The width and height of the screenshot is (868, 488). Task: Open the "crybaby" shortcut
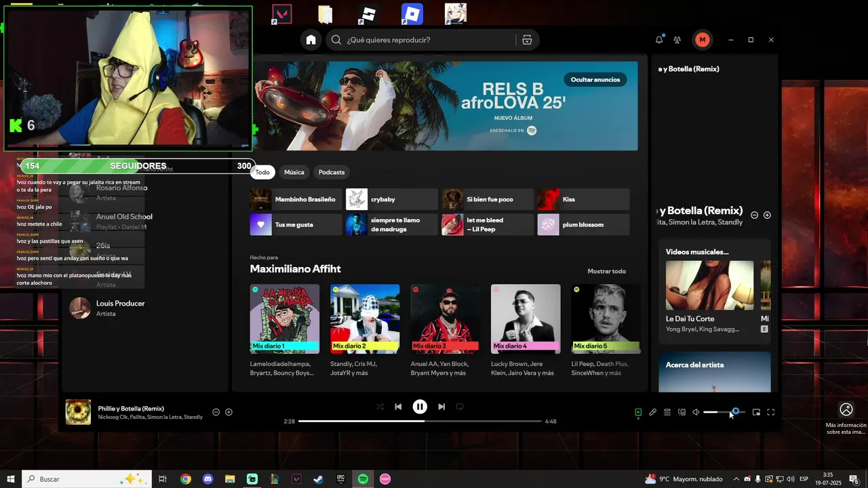coord(391,199)
